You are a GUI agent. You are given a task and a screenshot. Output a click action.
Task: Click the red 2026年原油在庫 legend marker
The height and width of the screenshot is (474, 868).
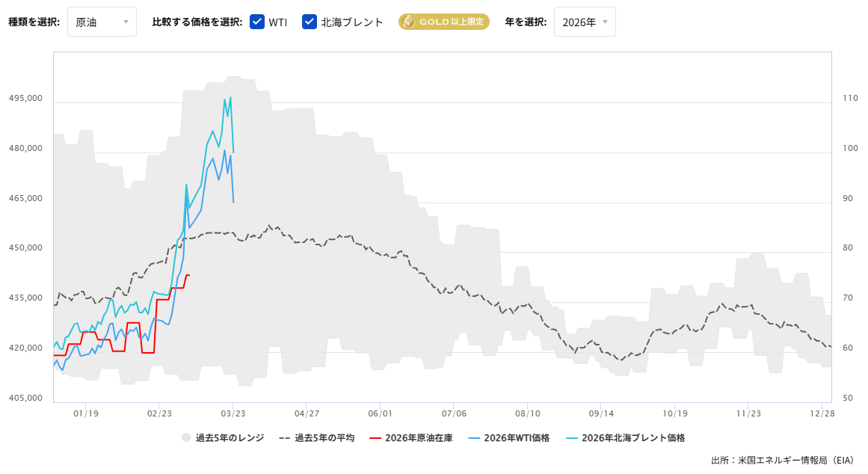(375, 437)
